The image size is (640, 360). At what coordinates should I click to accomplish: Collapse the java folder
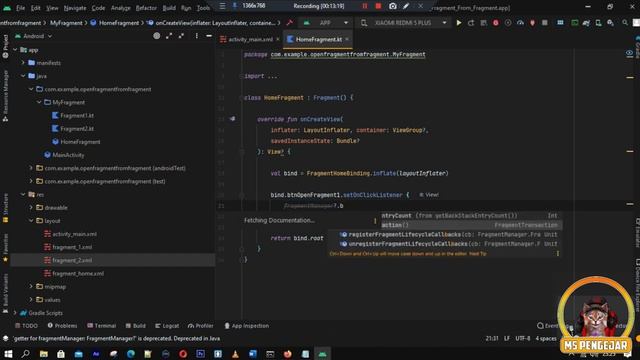[23, 76]
